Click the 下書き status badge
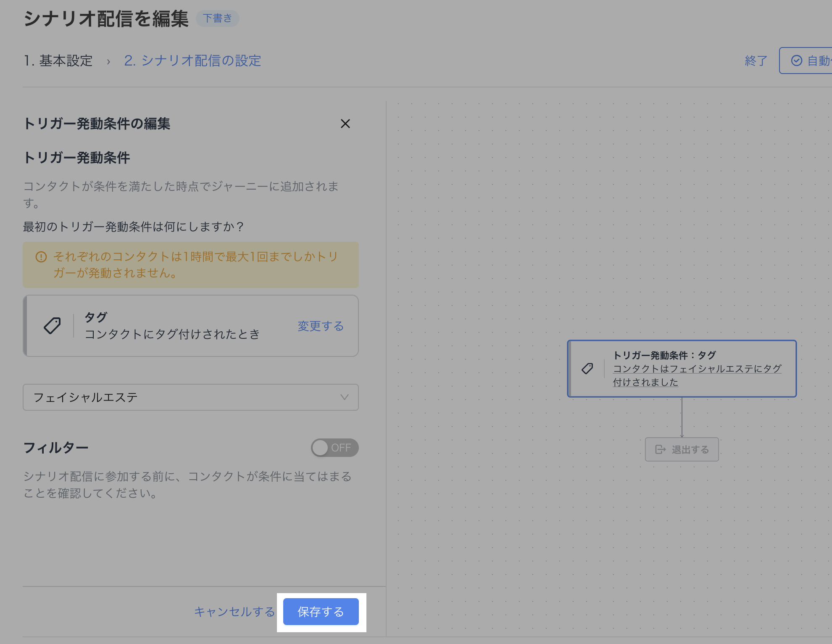 pyautogui.click(x=217, y=18)
